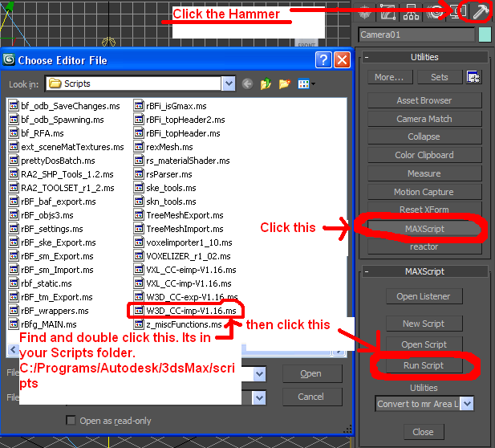Open the Color Clipboard utility
495x448 pixels.
(424, 155)
